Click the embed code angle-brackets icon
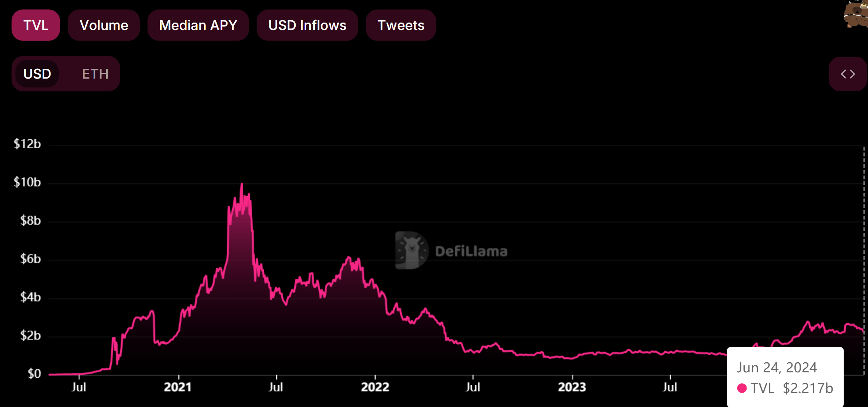The width and height of the screenshot is (868, 407). pyautogui.click(x=848, y=74)
